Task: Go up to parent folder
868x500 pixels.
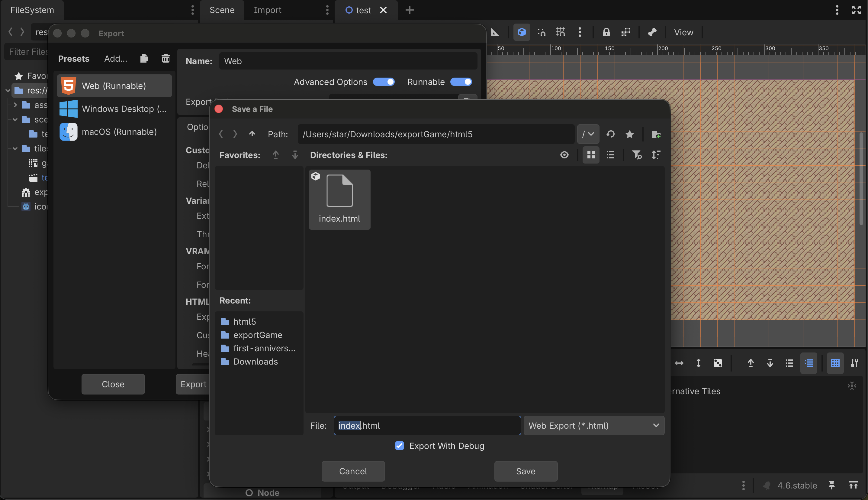Action: click(x=252, y=134)
